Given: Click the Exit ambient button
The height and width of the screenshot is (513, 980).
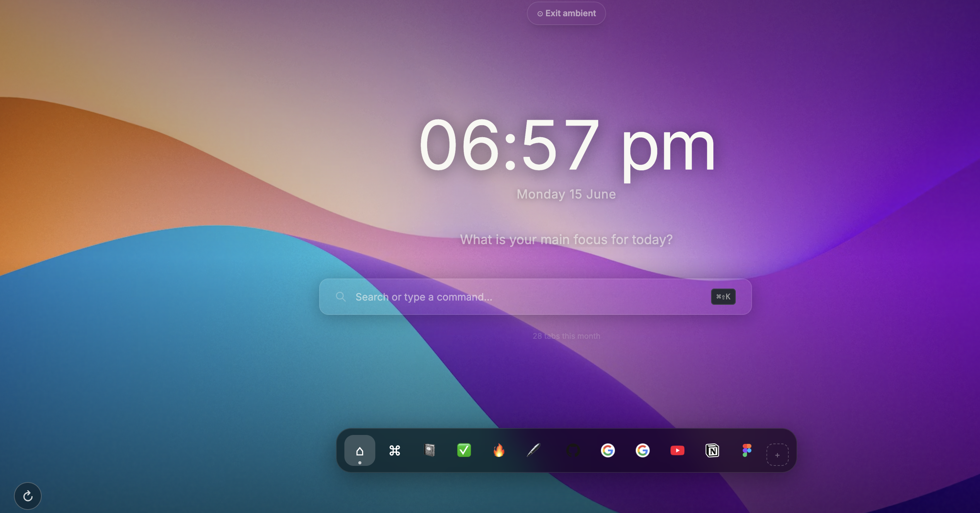Looking at the screenshot, I should point(566,13).
